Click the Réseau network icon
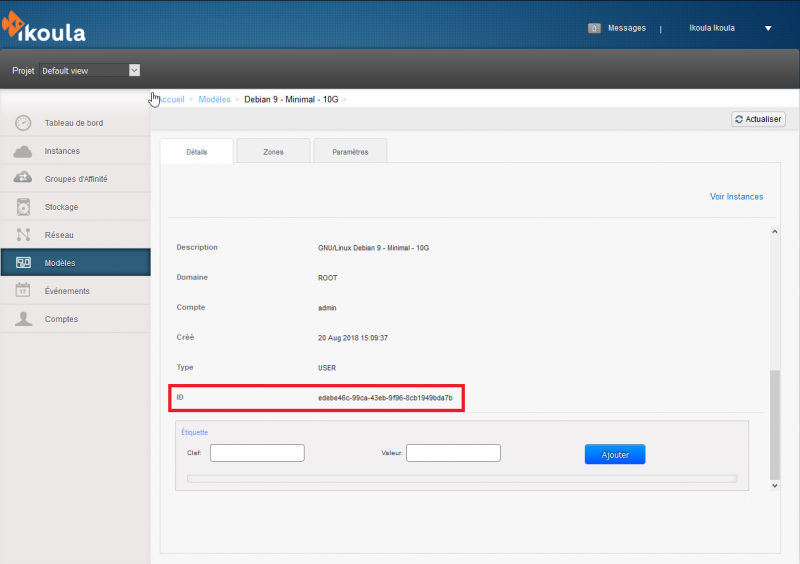 point(23,235)
